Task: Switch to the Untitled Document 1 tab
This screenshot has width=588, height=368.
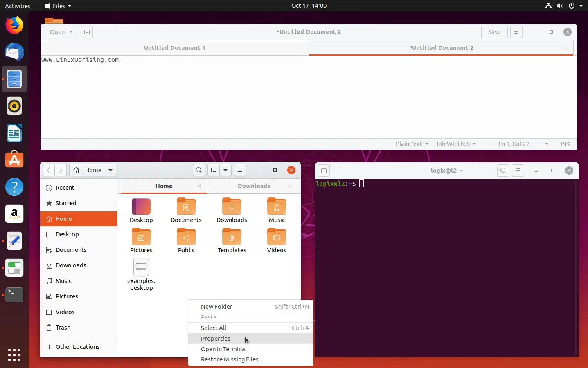Action: (x=175, y=48)
